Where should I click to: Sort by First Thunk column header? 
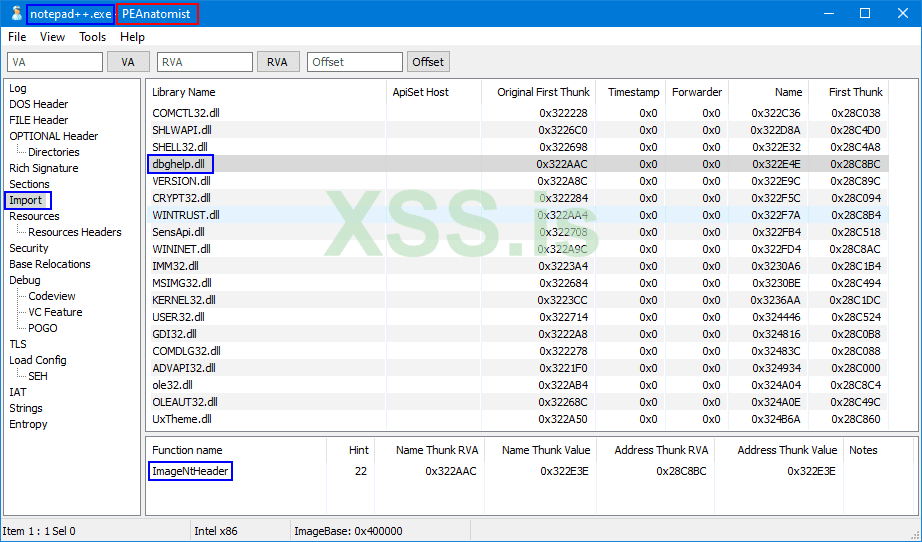[848, 92]
